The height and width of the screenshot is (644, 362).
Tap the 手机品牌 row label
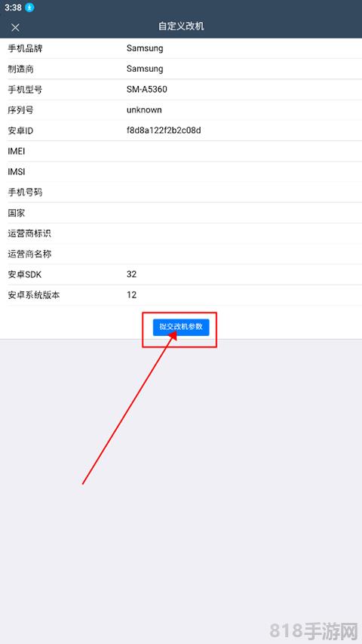[x=25, y=48]
